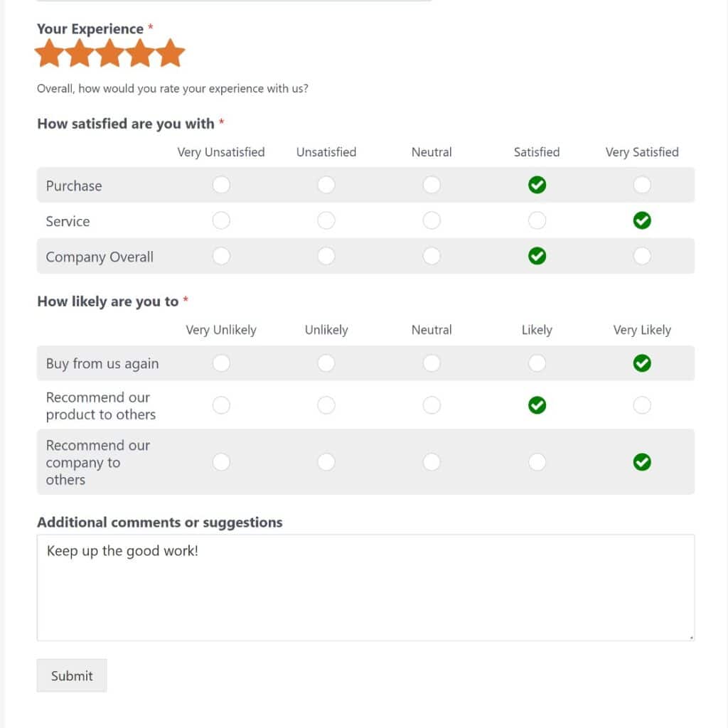Click the green checkmark for Purchase Satisfied
The image size is (728, 728).
point(537,185)
